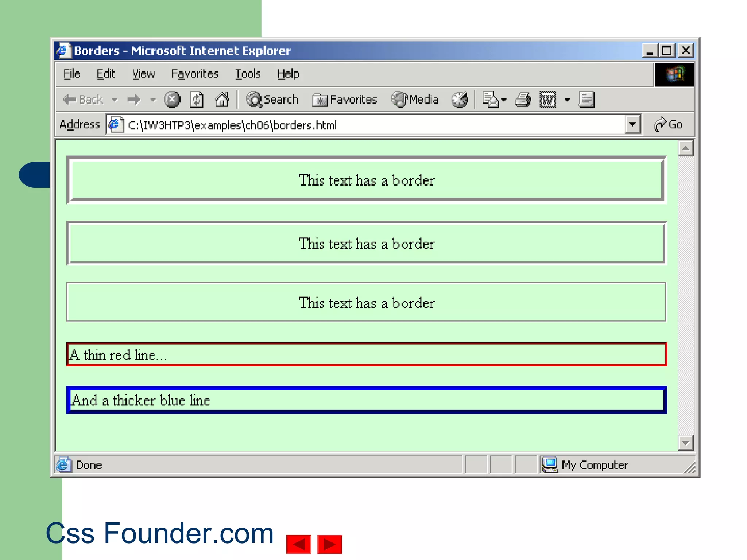
Task: Click the 'My Computer' zone indicator
Action: [595, 465]
